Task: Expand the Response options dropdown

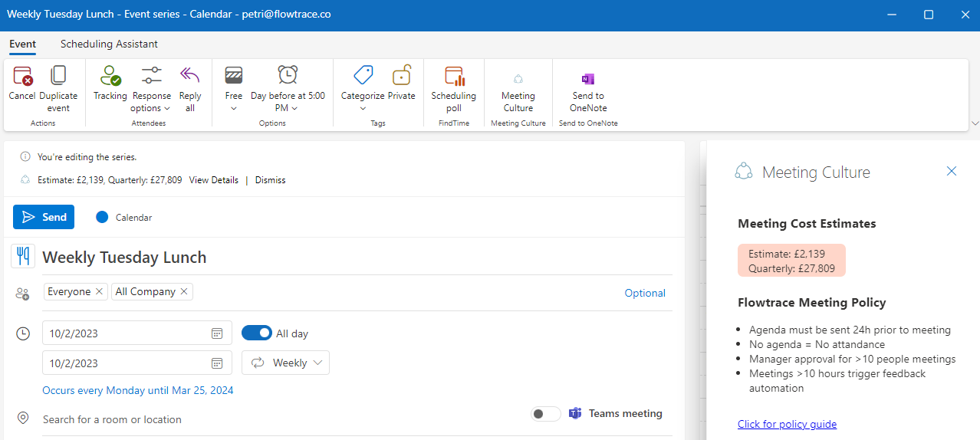Action: point(151,101)
